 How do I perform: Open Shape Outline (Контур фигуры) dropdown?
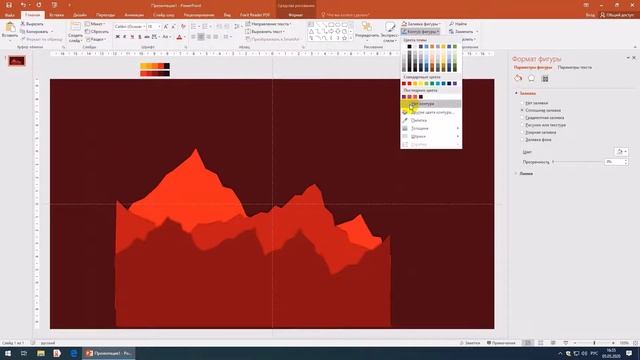click(420, 31)
